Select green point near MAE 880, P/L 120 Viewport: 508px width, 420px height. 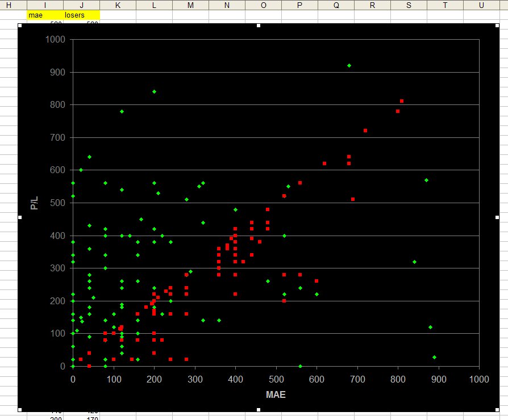click(x=431, y=327)
